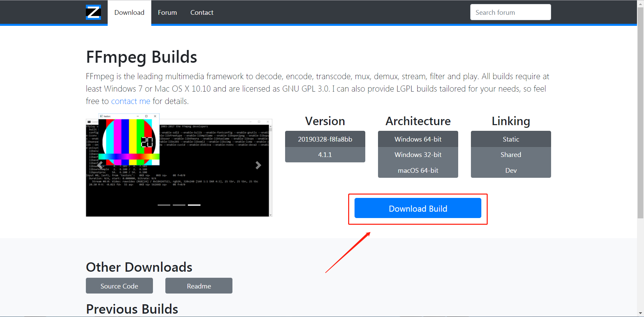Go to the previous carousel slide arrow
The height and width of the screenshot is (317, 644).
[100, 165]
